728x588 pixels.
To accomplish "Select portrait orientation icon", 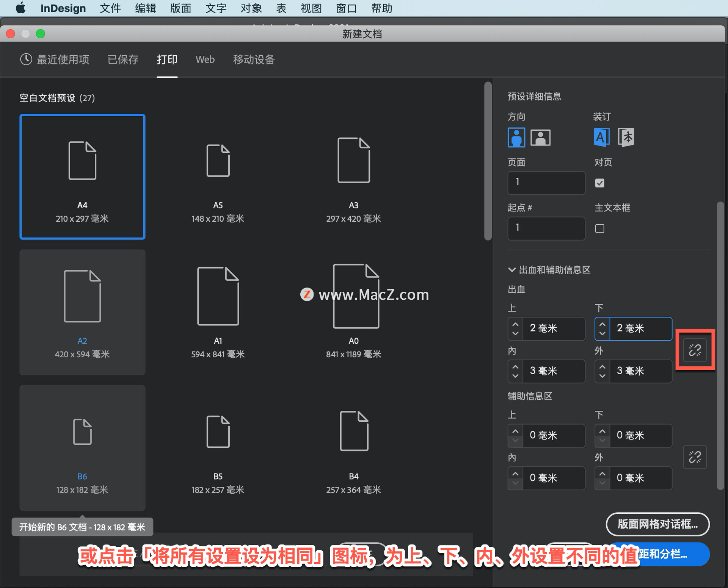I will [x=516, y=137].
